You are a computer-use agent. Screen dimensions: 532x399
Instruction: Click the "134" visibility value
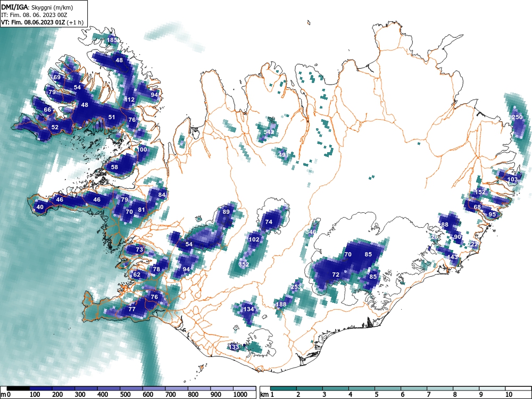[x=248, y=309]
